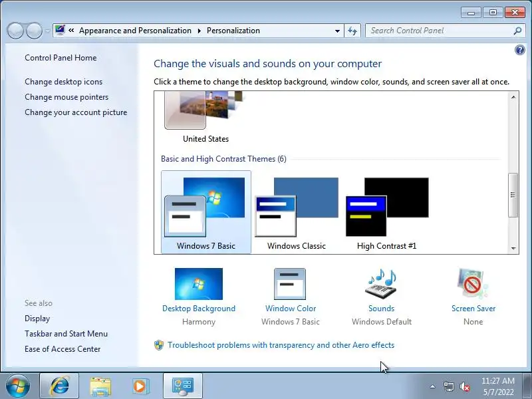Click the theme list scrollbar thumb

(513, 195)
